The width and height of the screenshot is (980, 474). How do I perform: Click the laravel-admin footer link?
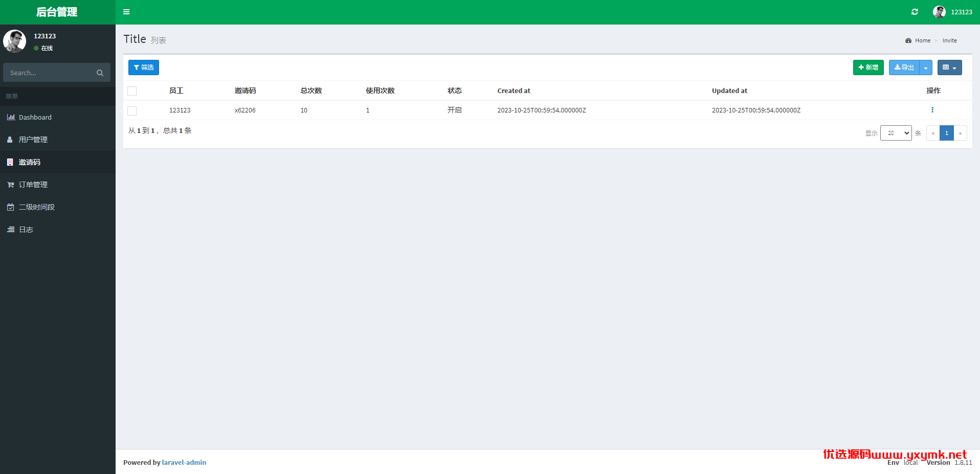click(184, 462)
